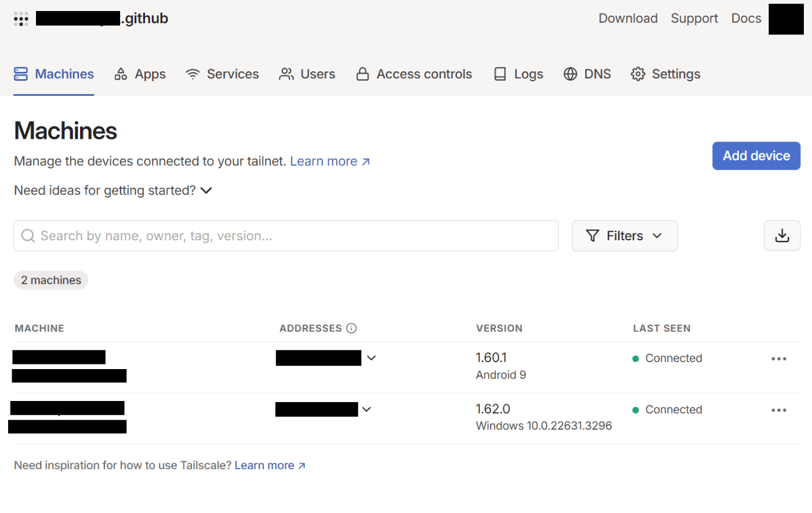Open the Tailscale app grid icon
Viewport: 812px width, 513px height.
(21, 19)
